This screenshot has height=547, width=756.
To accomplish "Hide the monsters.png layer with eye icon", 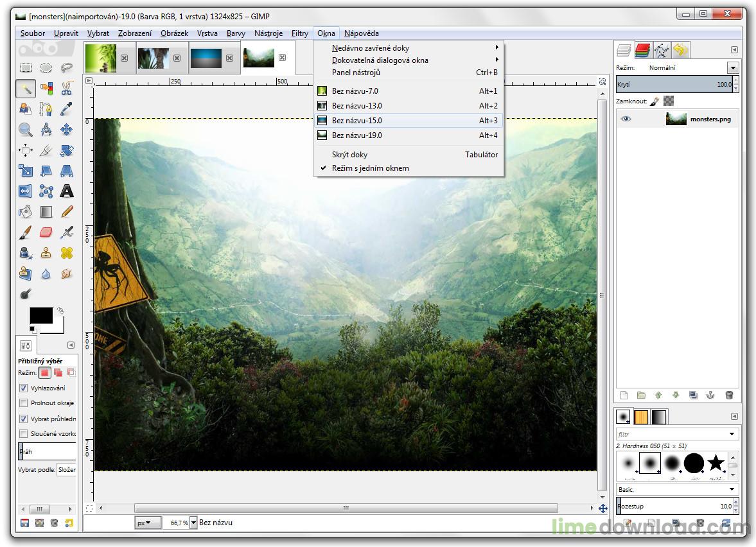I will click(x=626, y=119).
